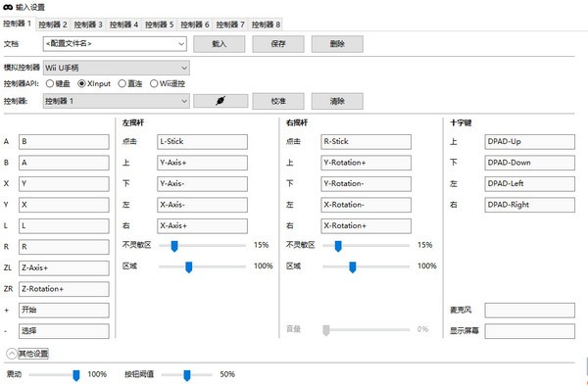
Task: Click the 麦克风 mapping input field
Action: point(529,311)
